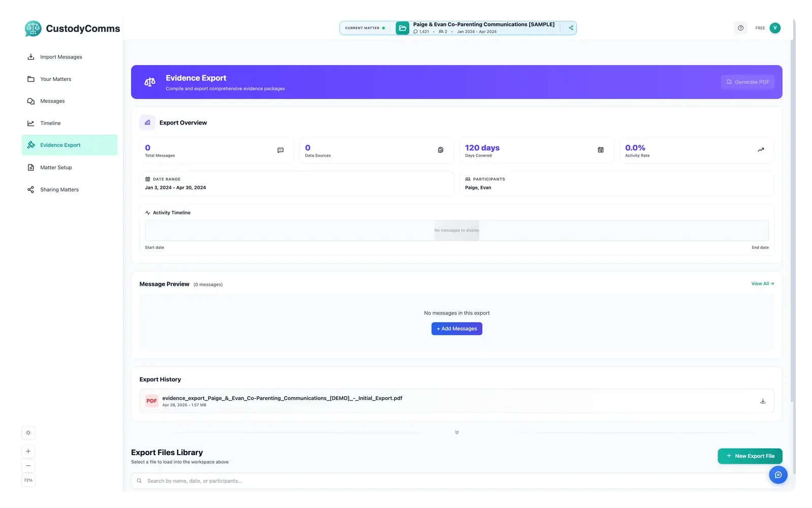The width and height of the screenshot is (812, 508).
Task: Open the help question-mark icon
Action: coord(740,28)
